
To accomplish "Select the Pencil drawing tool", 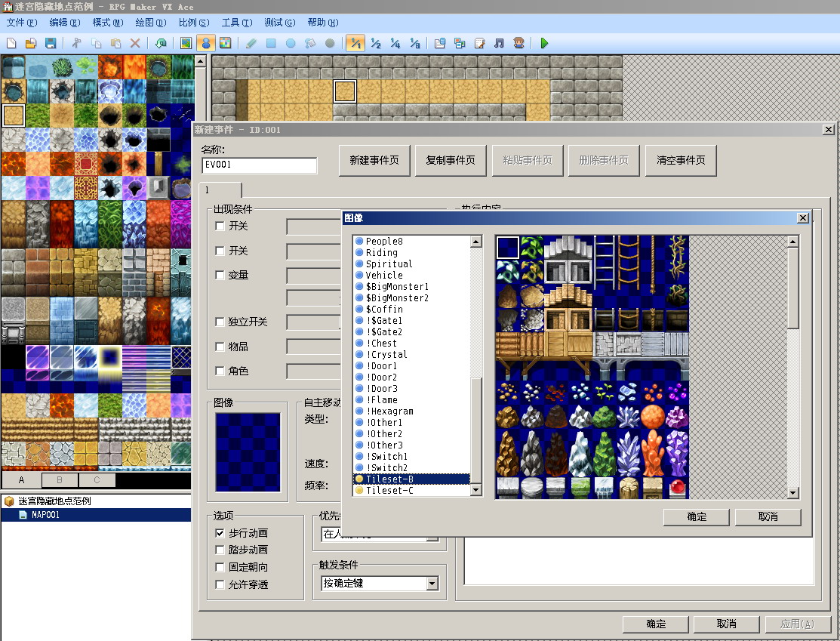I will (x=251, y=43).
